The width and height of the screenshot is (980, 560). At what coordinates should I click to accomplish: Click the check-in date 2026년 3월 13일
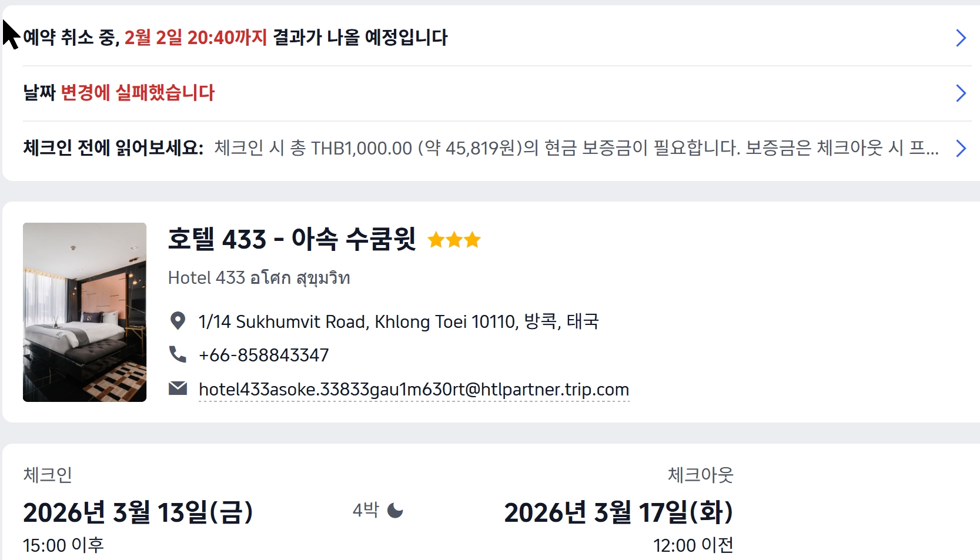(x=138, y=512)
